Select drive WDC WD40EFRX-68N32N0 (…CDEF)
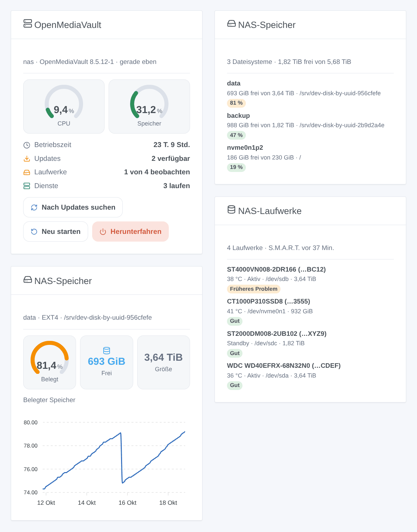Viewport: 417px width, 532px height. [x=284, y=366]
